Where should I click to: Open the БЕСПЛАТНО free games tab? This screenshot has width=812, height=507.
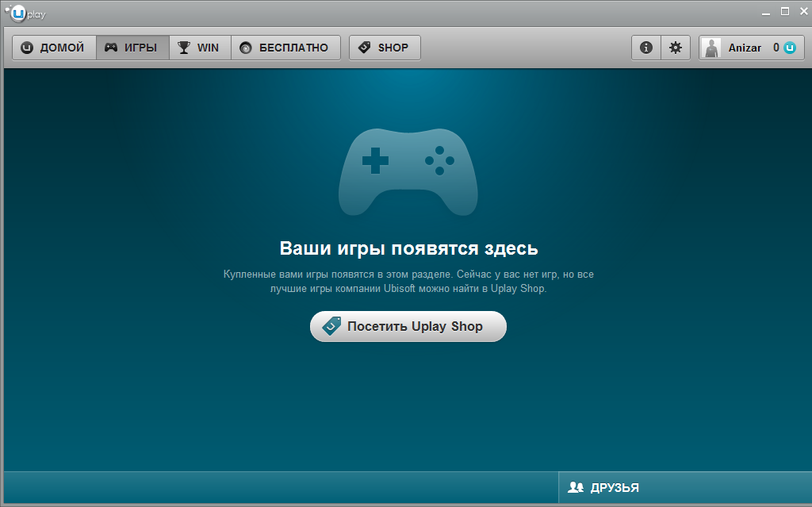pos(285,48)
